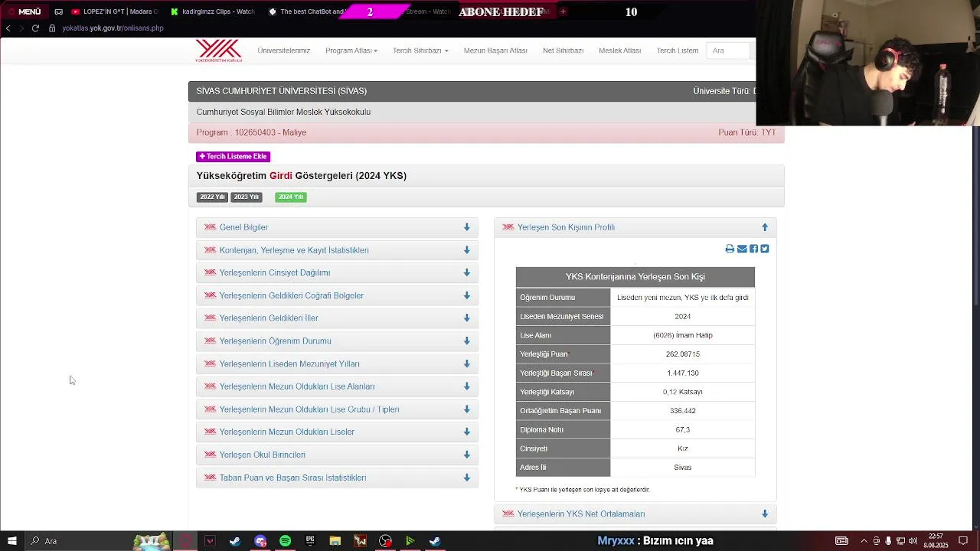Click the volume speaker tray icon
The height and width of the screenshot is (551, 980).
click(x=913, y=541)
